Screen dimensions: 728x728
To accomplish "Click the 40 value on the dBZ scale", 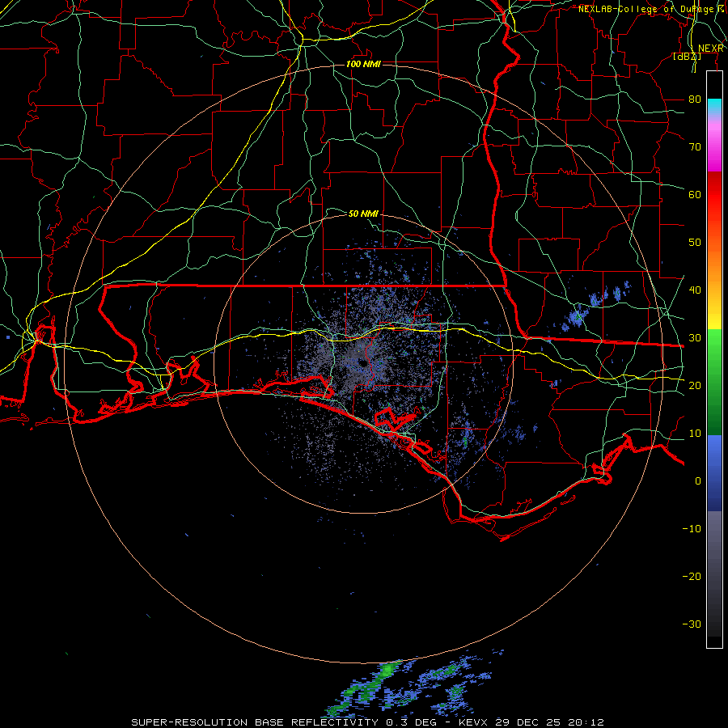I will [x=695, y=290].
